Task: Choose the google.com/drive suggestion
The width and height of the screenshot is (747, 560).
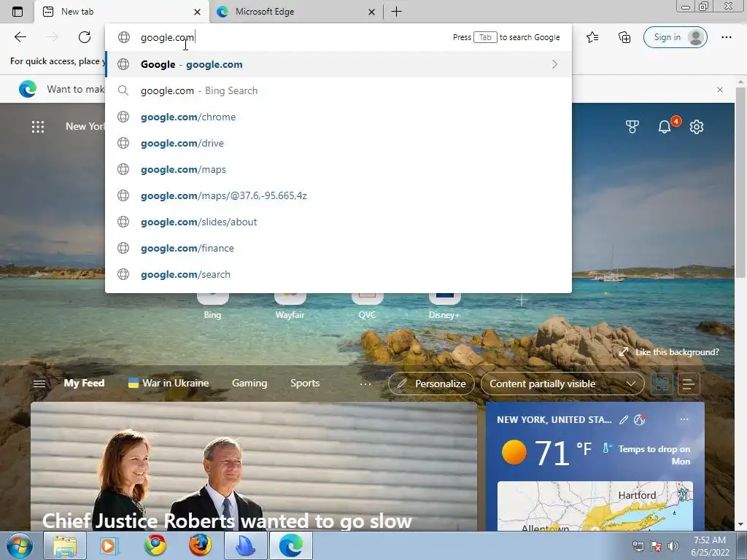Action: coord(338,143)
